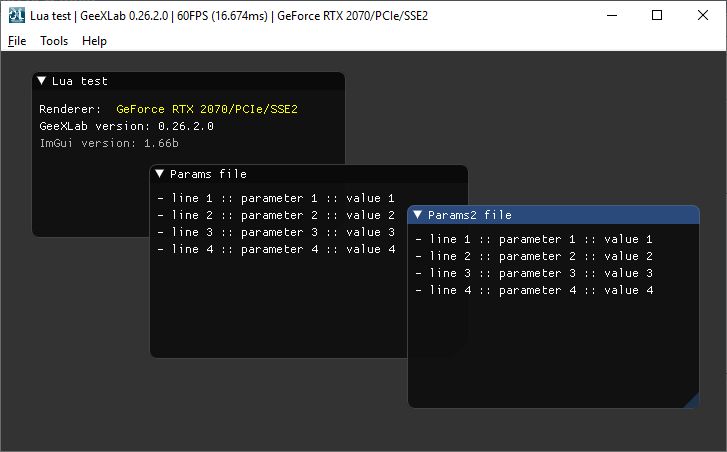Click line 1 row in Params file panel

(x=276, y=198)
